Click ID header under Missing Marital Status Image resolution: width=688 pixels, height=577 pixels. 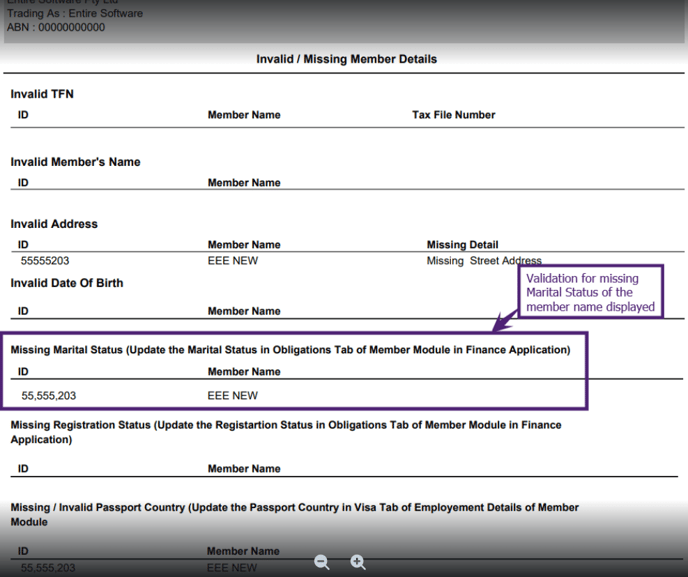pyautogui.click(x=23, y=372)
